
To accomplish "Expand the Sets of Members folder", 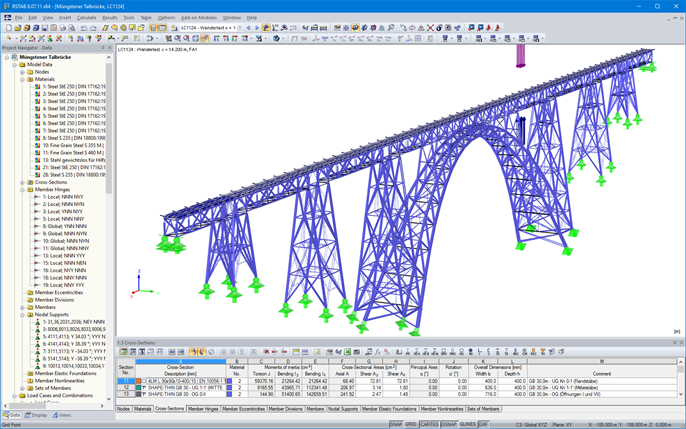I will (x=22, y=388).
